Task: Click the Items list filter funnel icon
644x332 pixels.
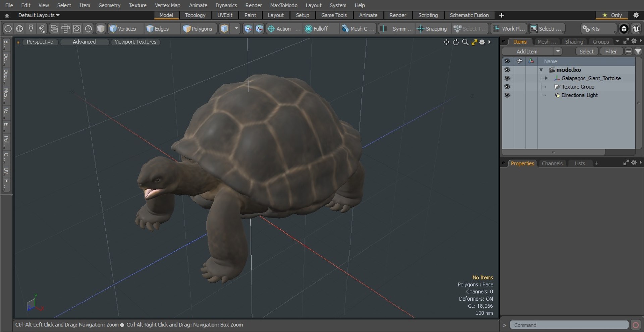Action: 638,51
